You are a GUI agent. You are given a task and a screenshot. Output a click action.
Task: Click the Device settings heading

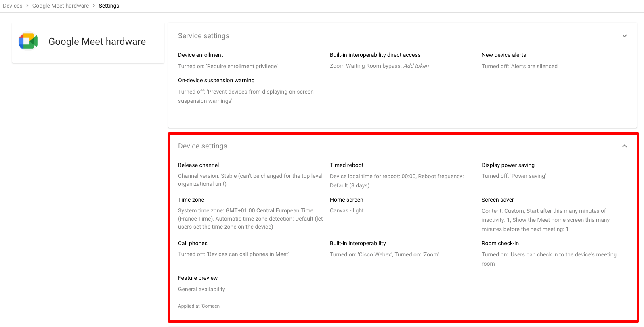click(x=203, y=146)
